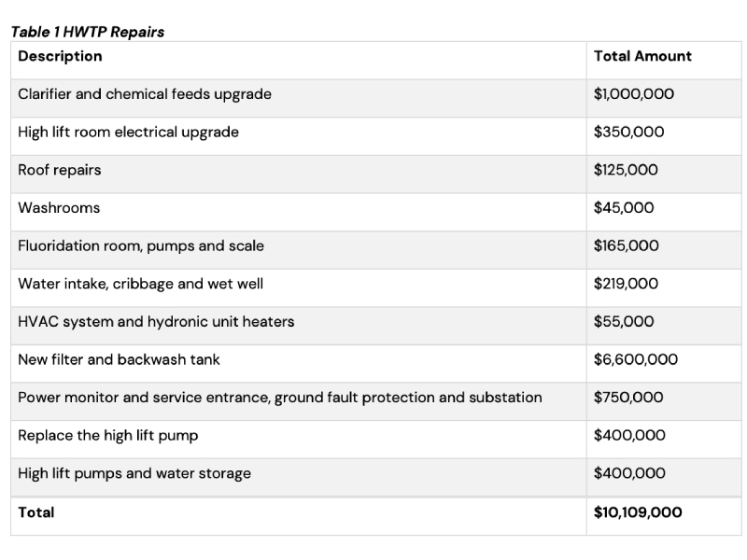
Task: Click HVAC system and hydronic unit heaters
Action: pyautogui.click(x=156, y=322)
